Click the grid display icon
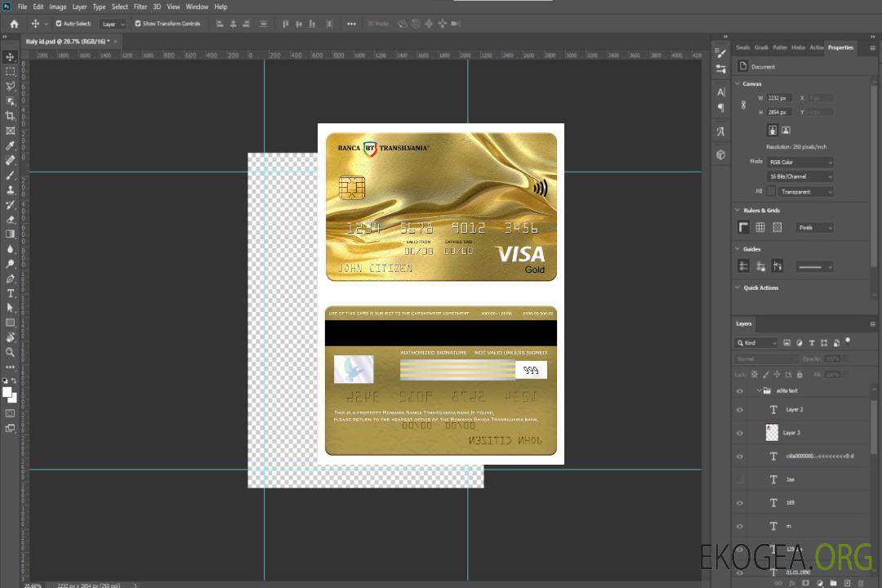 coord(760,227)
